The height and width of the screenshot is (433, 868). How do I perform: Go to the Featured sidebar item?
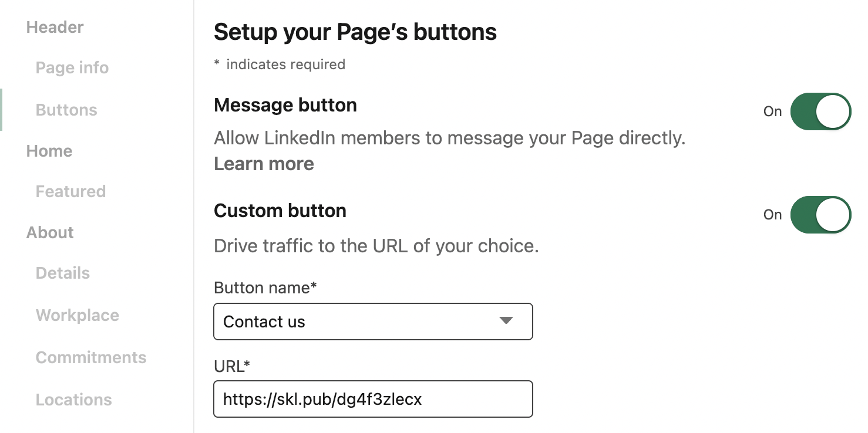(x=70, y=192)
